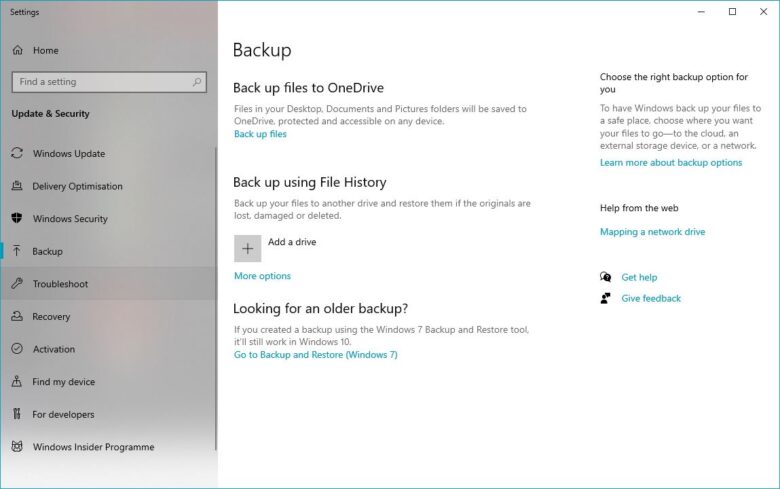Click the For developers icon
The height and width of the screenshot is (489, 780).
click(17, 414)
